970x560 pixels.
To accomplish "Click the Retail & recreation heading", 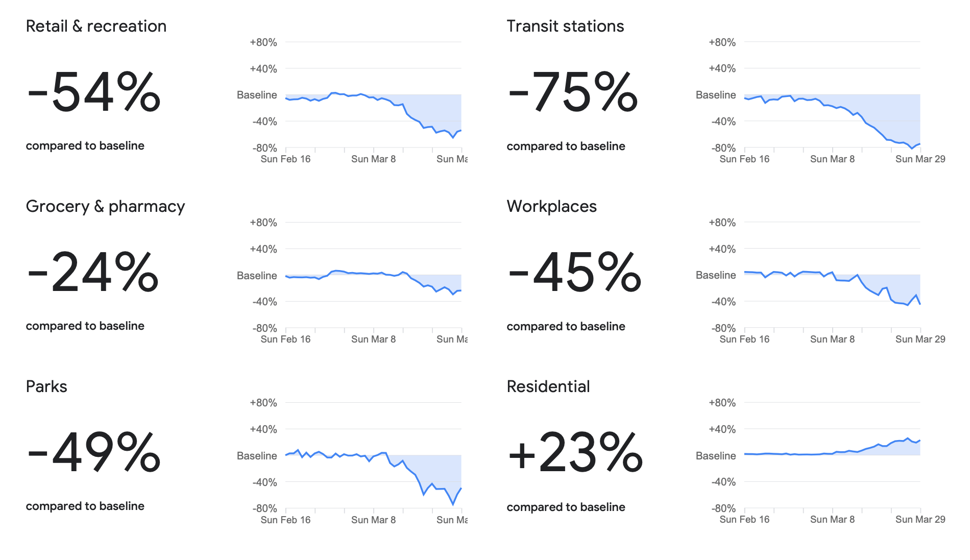I will 96,26.
